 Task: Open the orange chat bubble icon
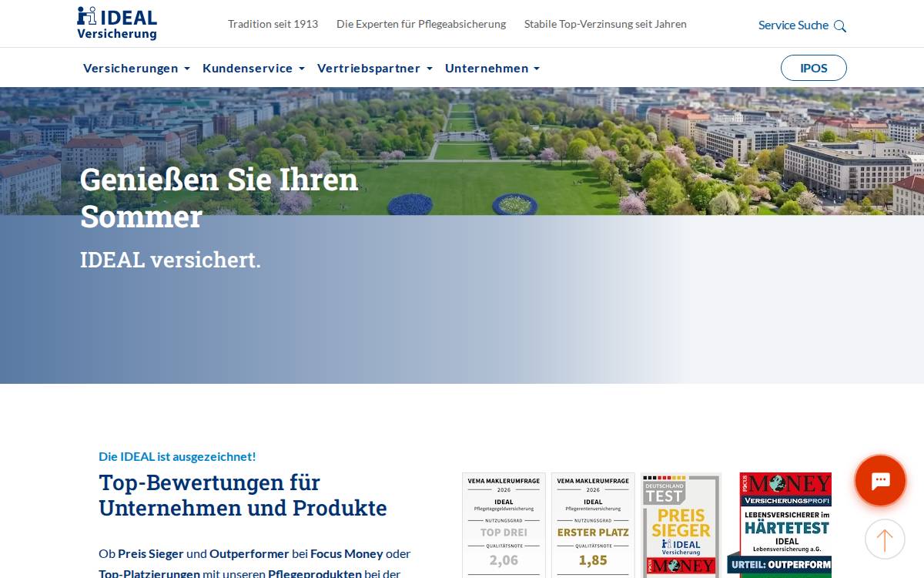[880, 480]
